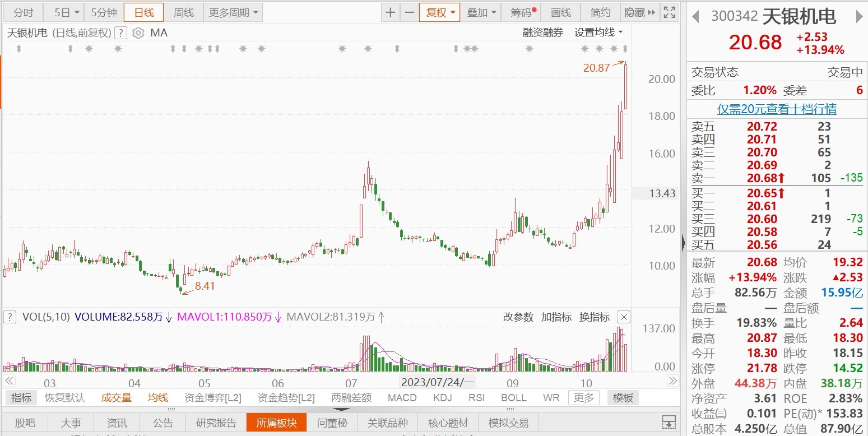Click the 换指标 button
This screenshot has height=436, width=868.
pos(595,317)
